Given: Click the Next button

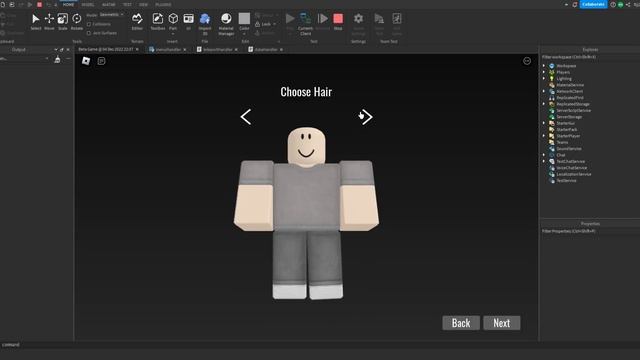Looking at the screenshot, I should (502, 323).
